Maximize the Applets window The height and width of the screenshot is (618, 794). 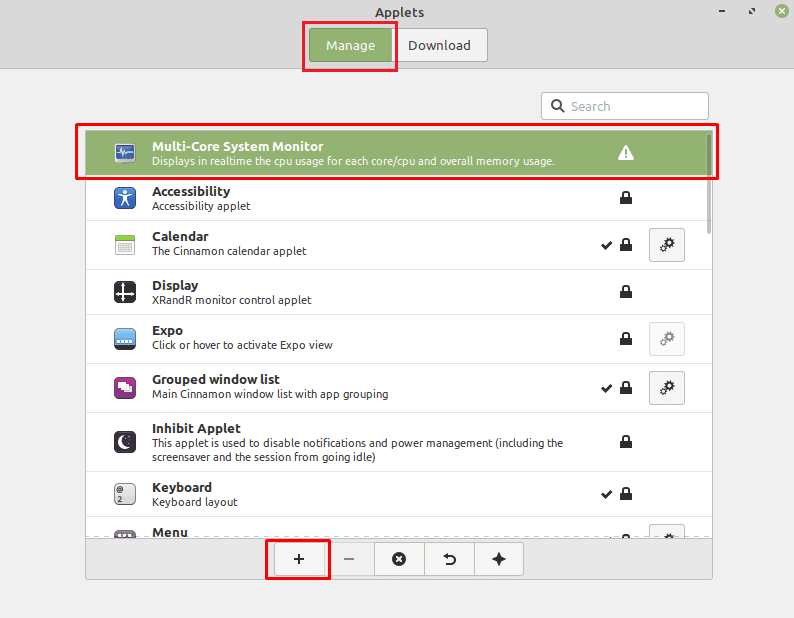752,11
